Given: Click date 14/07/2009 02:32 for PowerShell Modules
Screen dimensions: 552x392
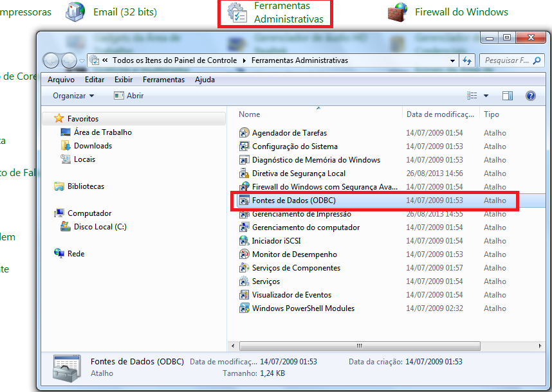Looking at the screenshot, I should coord(434,308).
